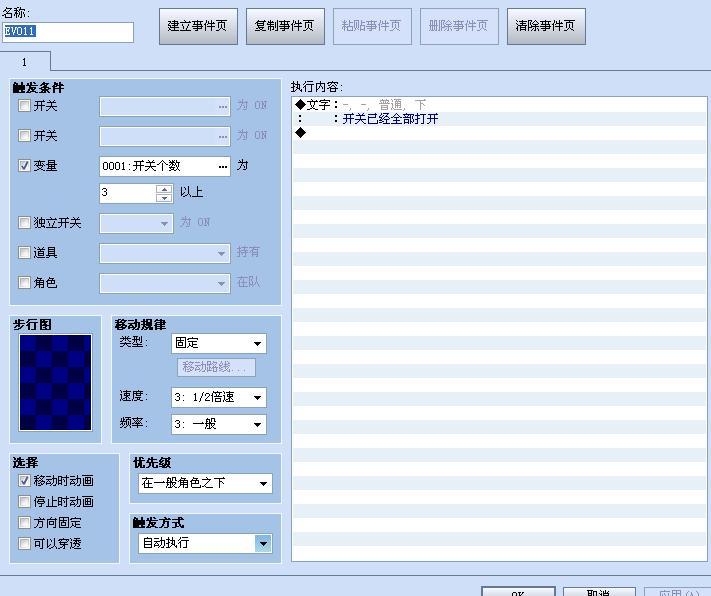The height and width of the screenshot is (596, 711).
Task: Open the 触发方式 dropdown 自动执行
Action: (x=205, y=543)
